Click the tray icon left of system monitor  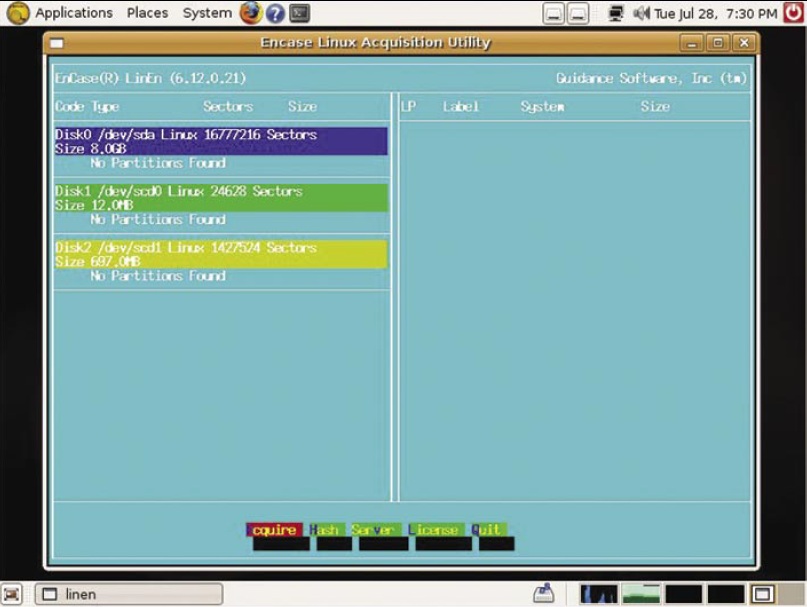click(543, 594)
